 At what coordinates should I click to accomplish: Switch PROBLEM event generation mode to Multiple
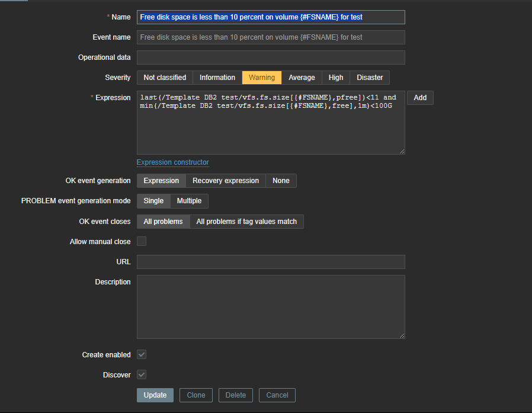click(x=190, y=201)
